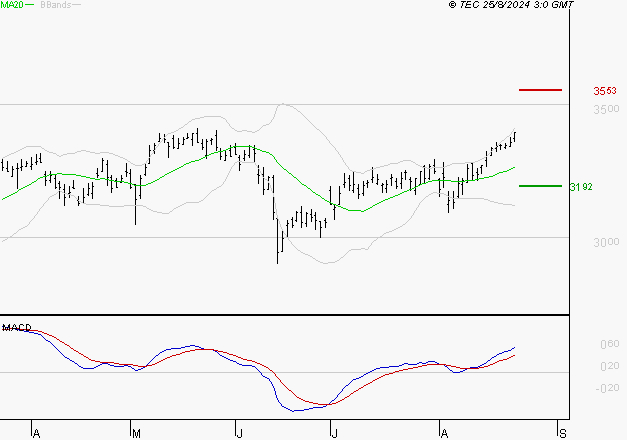Click the M month marker on time axis
Viewport: 627px width, 440px height.
[136, 434]
